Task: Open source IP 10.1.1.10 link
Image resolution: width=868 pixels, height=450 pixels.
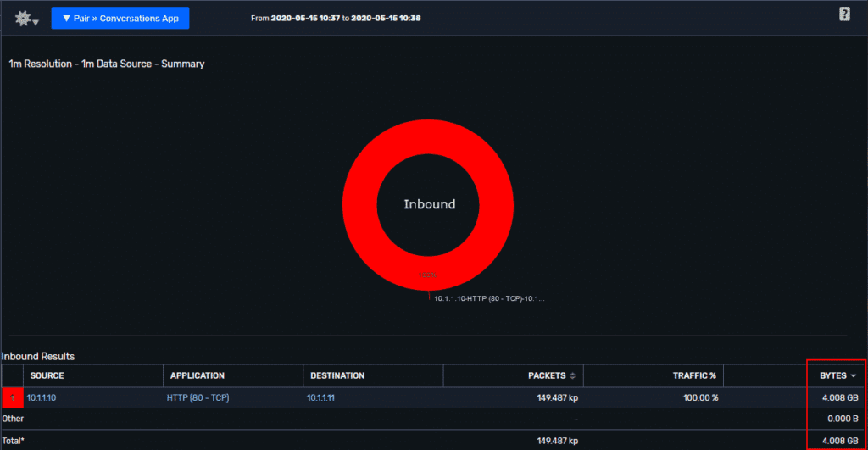Action: pos(42,397)
